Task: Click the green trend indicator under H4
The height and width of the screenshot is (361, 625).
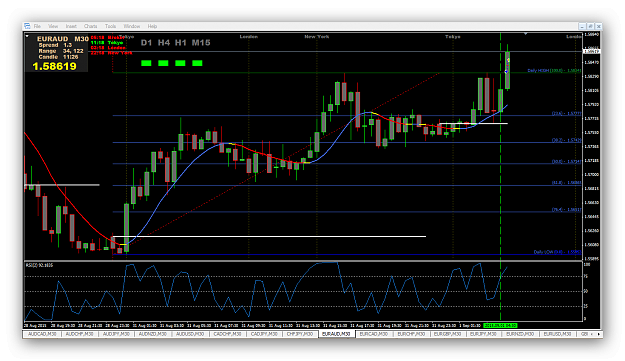Action: (x=163, y=63)
